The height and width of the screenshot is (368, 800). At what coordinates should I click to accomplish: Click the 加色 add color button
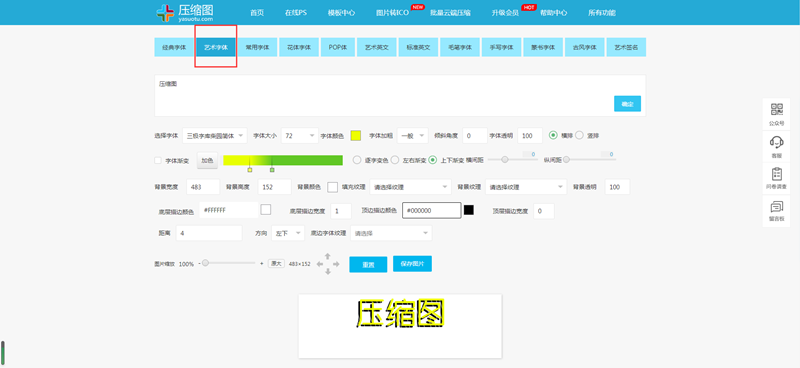coord(207,160)
